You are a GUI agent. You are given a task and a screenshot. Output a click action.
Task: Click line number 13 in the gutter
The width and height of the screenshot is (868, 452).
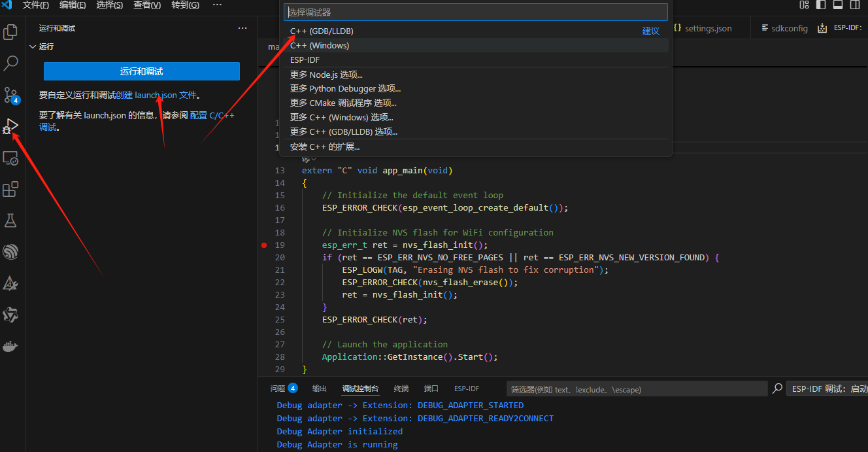coord(280,170)
